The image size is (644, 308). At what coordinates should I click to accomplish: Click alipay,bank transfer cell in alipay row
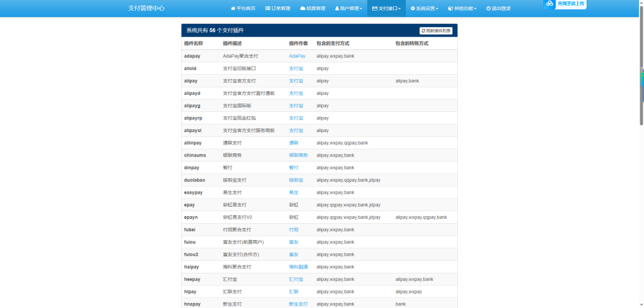coord(407,81)
